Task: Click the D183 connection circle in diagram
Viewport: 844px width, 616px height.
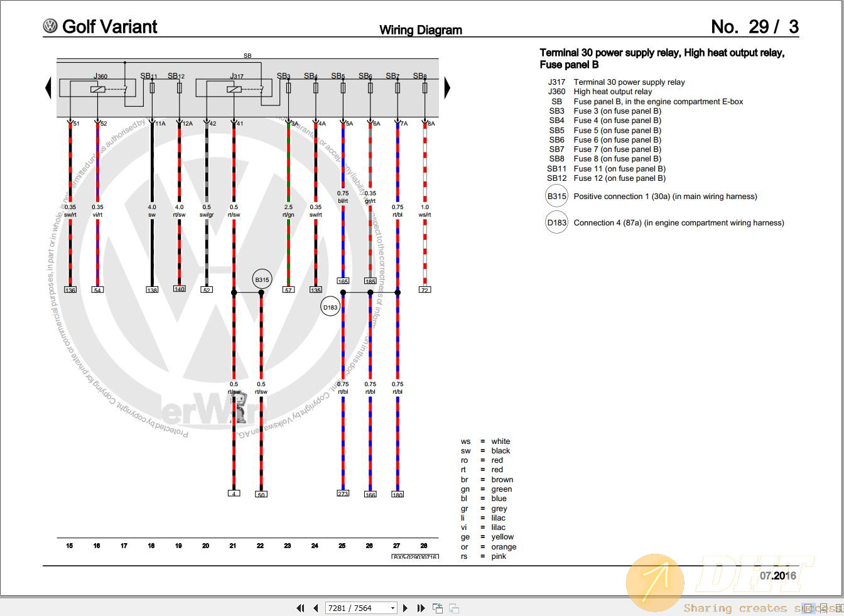Action: (330, 307)
